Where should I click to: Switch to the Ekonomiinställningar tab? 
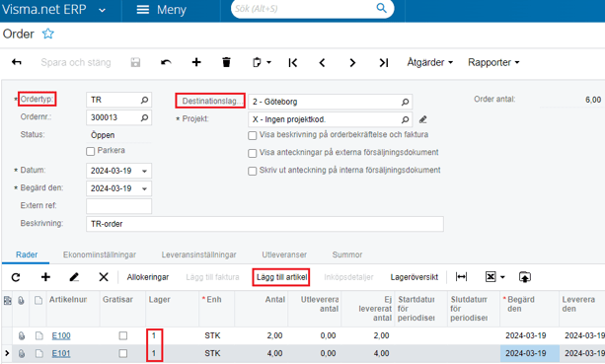coord(100,255)
